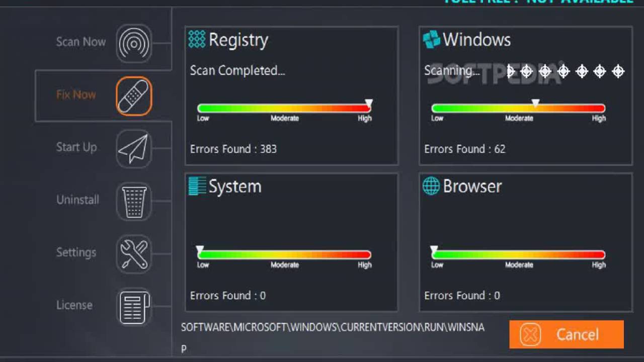The height and width of the screenshot is (362, 644).
Task: Click the Registry severity meter bar
Action: pos(284,108)
